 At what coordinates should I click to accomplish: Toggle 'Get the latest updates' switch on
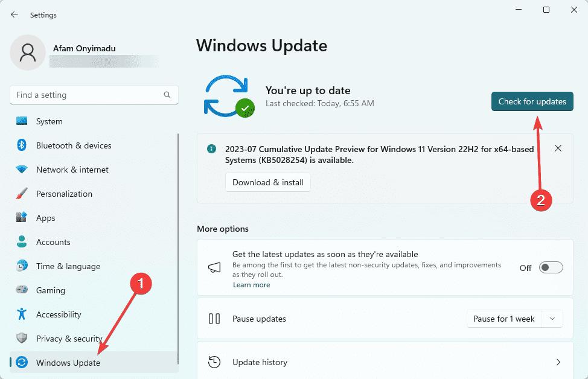coord(551,268)
